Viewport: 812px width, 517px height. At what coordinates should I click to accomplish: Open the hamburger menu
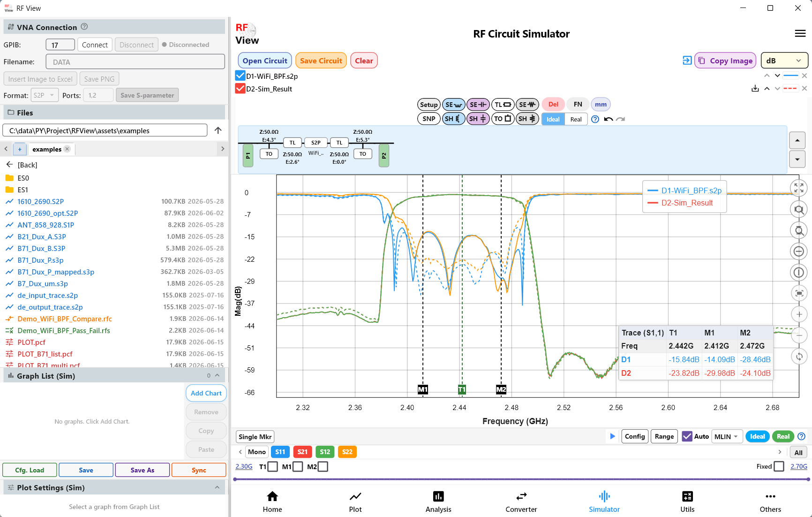tap(800, 33)
